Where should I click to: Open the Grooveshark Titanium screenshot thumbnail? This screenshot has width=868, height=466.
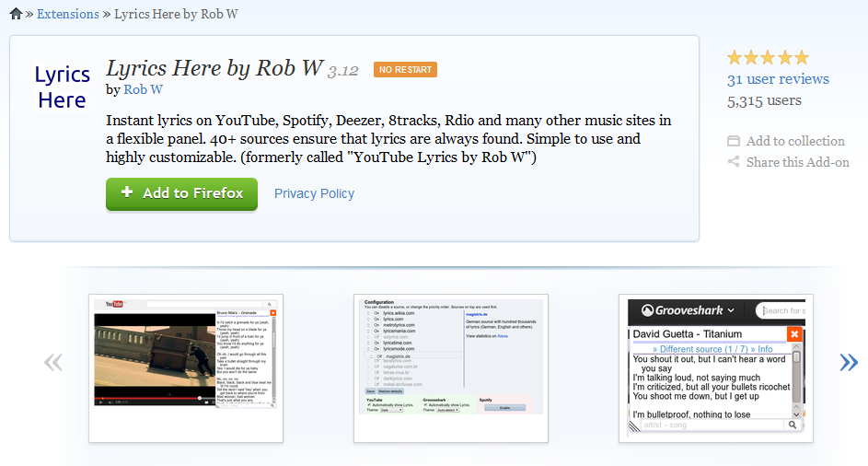tap(716, 368)
